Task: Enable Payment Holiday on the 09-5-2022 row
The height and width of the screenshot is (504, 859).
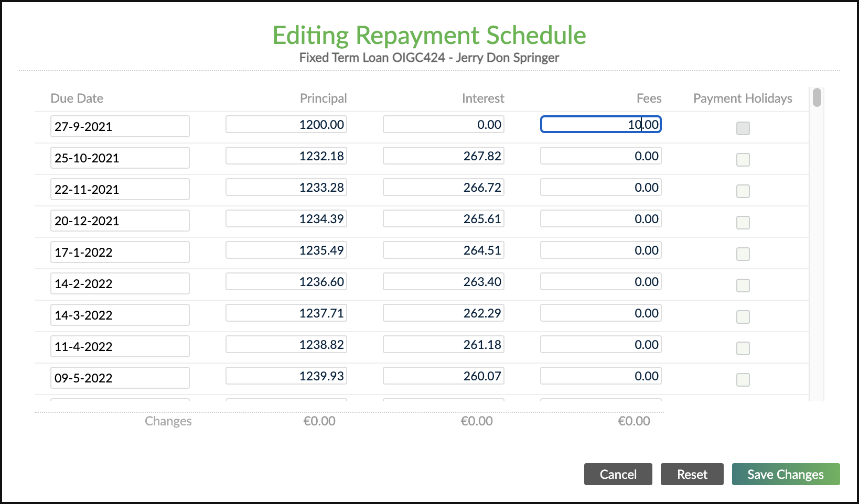Action: [x=743, y=380]
